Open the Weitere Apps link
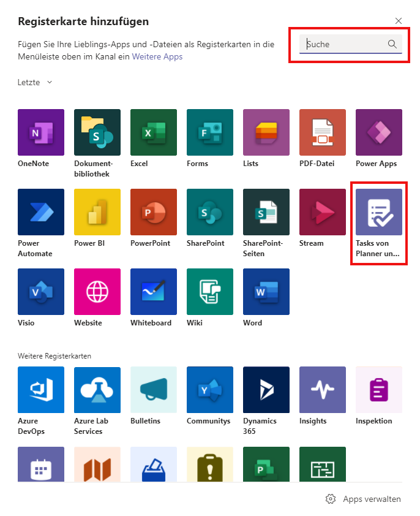Viewport: 420px width, 516px height. (x=157, y=56)
